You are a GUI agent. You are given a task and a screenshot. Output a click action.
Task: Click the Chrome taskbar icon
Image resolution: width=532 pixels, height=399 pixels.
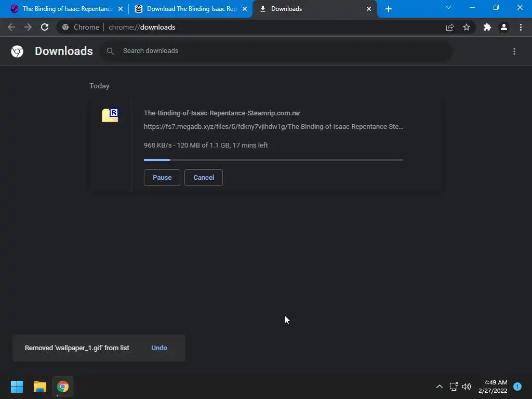63,387
